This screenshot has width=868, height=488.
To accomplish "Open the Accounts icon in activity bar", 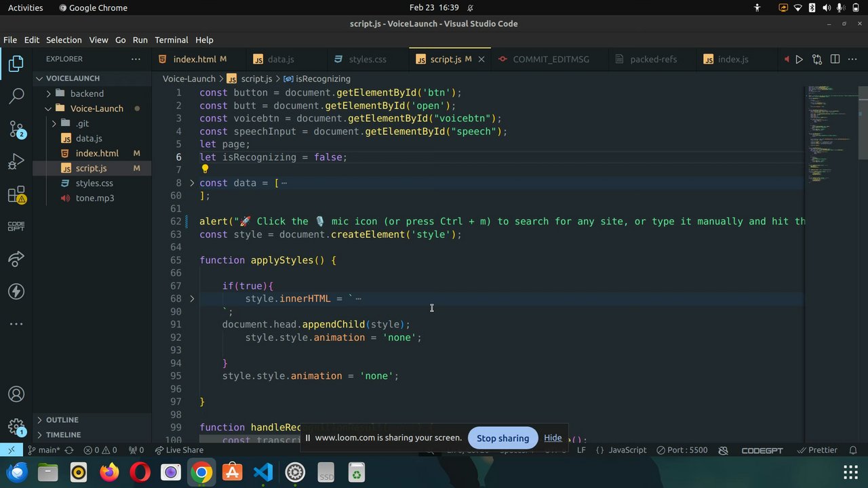I will [x=16, y=394].
